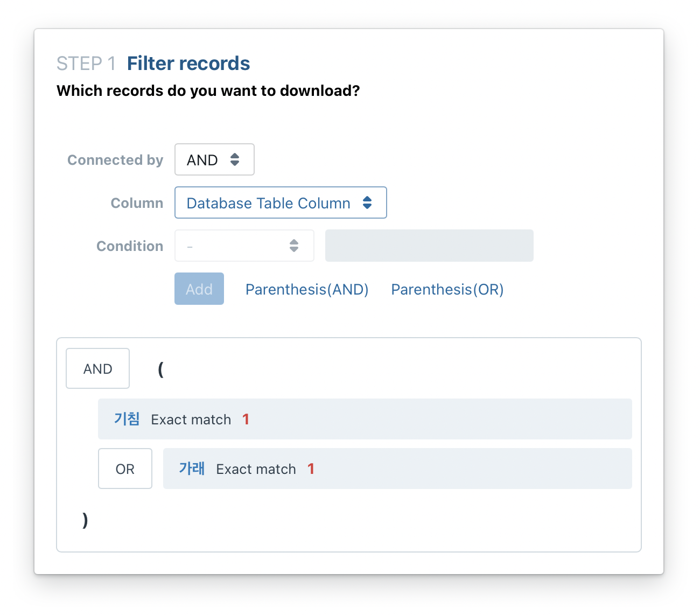Click the Parenthesis(AND) link

[307, 289]
